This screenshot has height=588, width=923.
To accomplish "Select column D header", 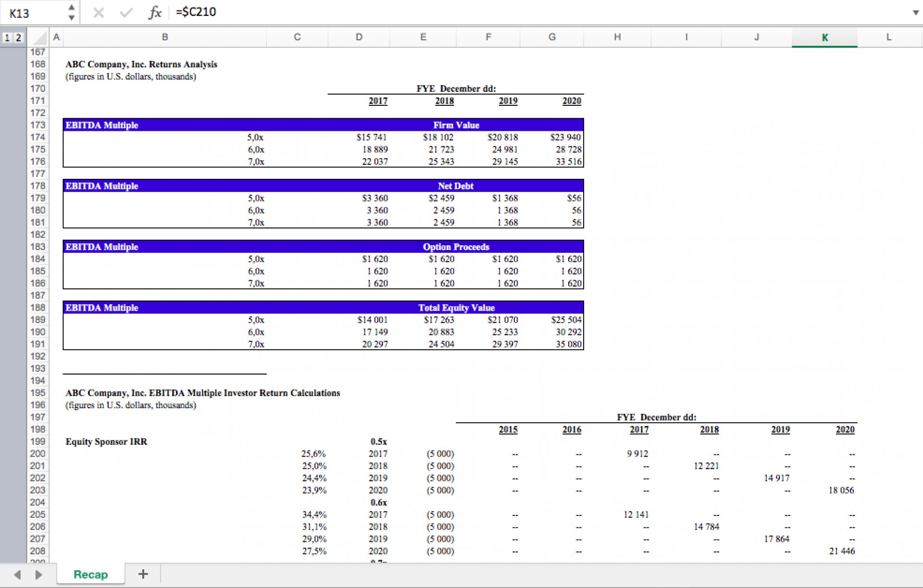I will point(359,38).
